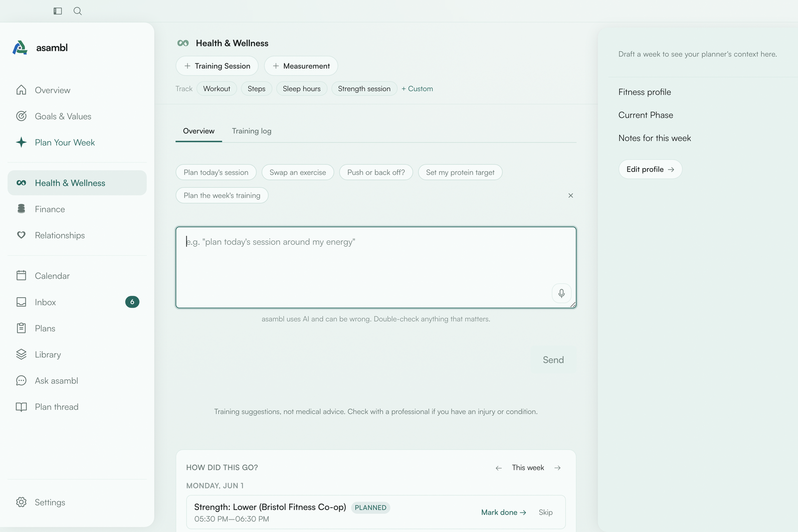Choose Plan the week's training prompt
Image resolution: width=798 pixels, height=532 pixels.
[x=222, y=195]
